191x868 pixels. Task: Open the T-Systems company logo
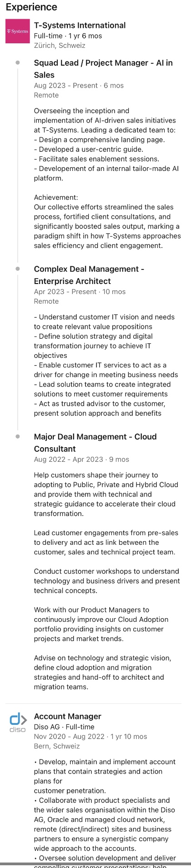pos(17,31)
